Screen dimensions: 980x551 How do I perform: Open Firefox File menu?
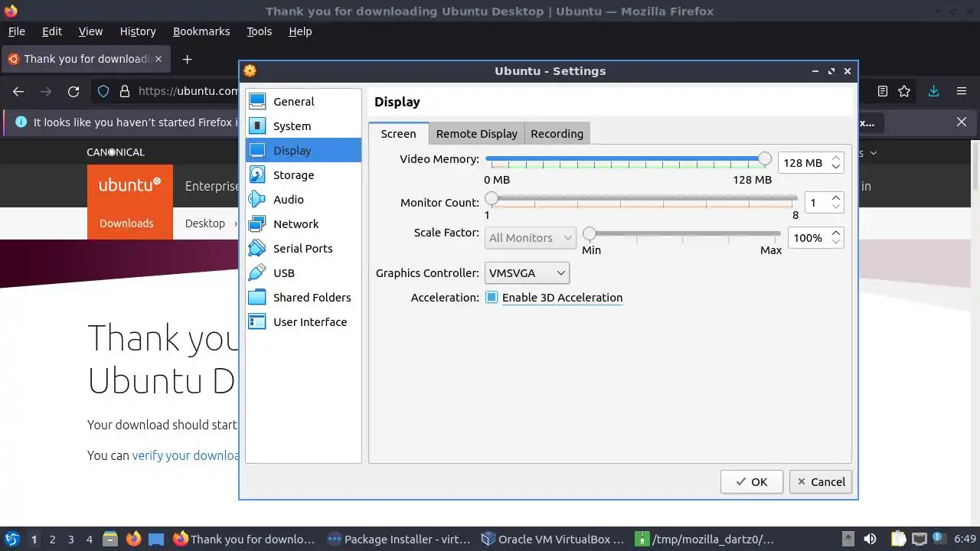17,31
